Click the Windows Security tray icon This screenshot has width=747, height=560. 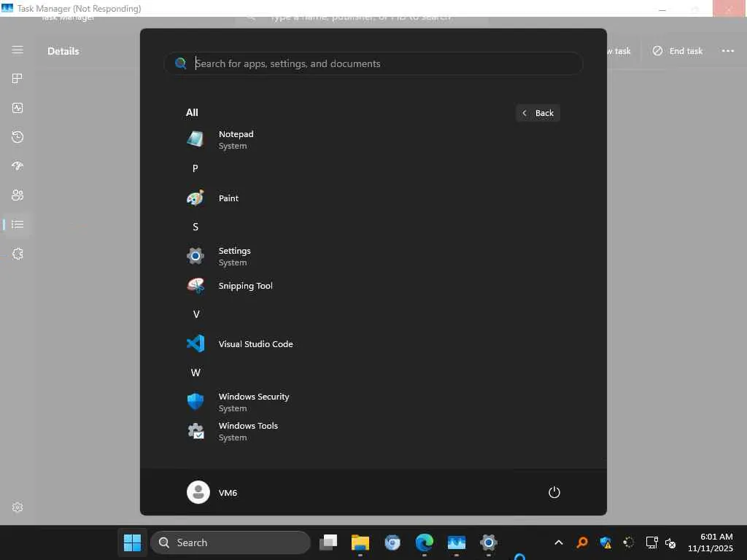[x=605, y=542]
